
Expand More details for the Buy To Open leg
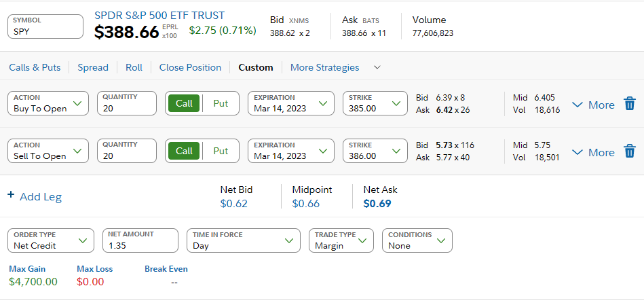[x=593, y=105]
